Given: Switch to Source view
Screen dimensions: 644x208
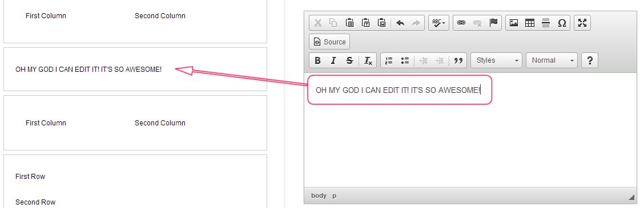Looking at the screenshot, I should pyautogui.click(x=329, y=42).
